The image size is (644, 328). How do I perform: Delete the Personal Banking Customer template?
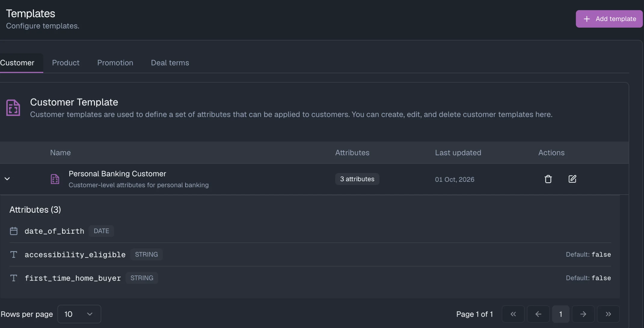pos(548,179)
